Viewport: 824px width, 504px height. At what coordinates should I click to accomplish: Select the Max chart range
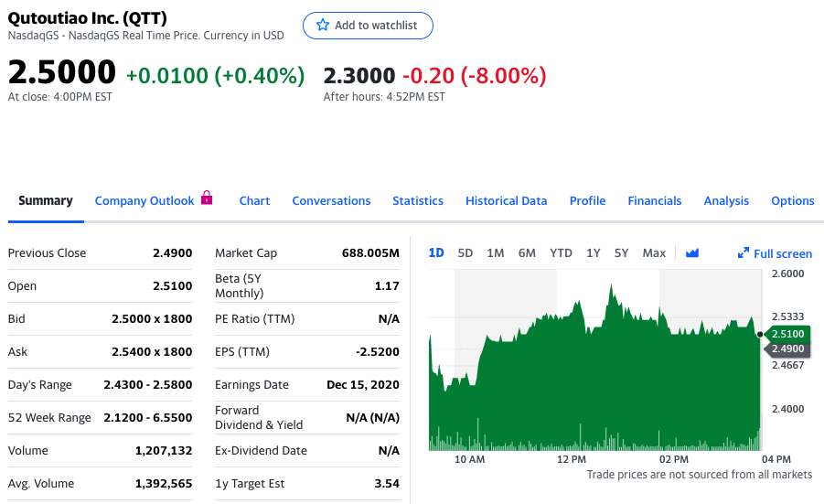654,253
